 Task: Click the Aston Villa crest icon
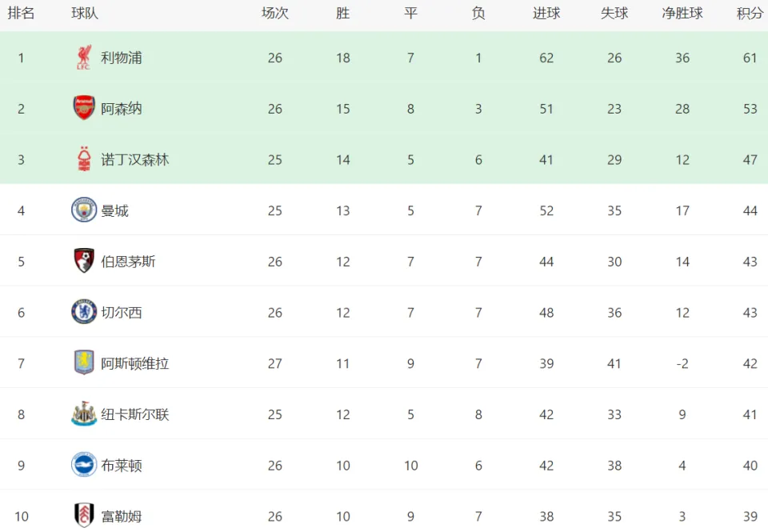click(x=84, y=363)
